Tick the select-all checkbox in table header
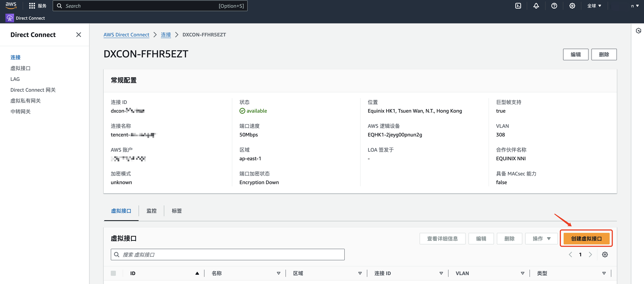Viewport: 644px width, 284px height. (x=113, y=273)
